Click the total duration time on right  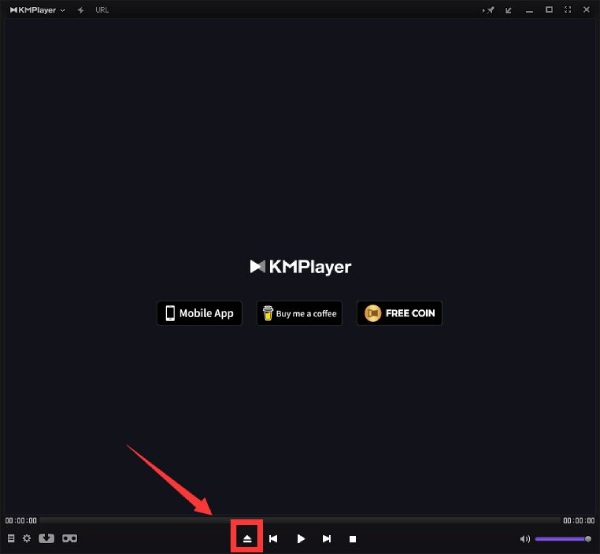tap(579, 520)
